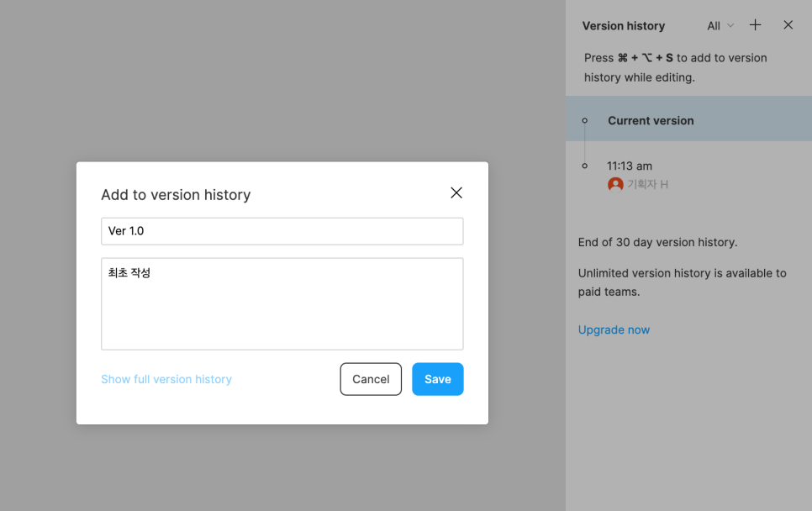Viewport: 812px width, 511px height.
Task: Click the Current version timeline dot
Action: (x=585, y=121)
